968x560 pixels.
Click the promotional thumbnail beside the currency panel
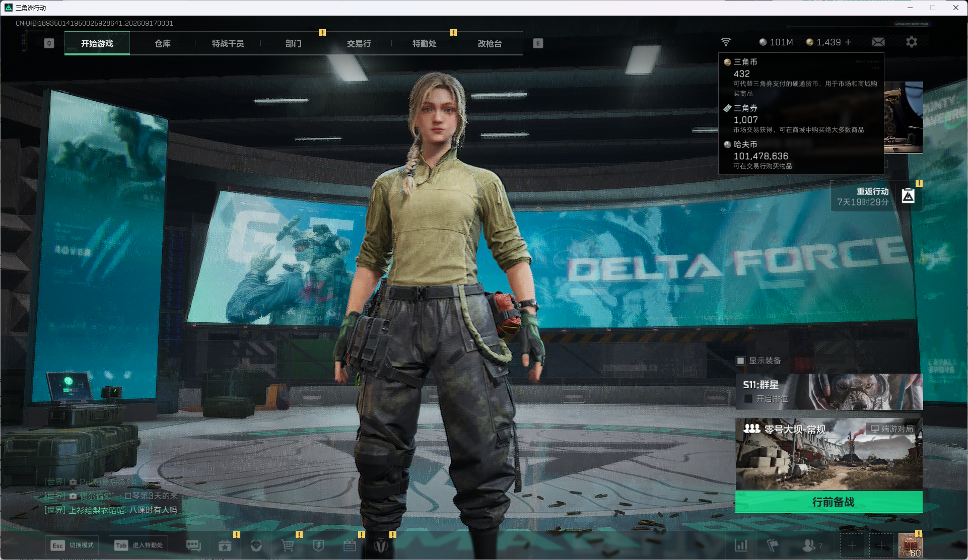click(x=904, y=117)
